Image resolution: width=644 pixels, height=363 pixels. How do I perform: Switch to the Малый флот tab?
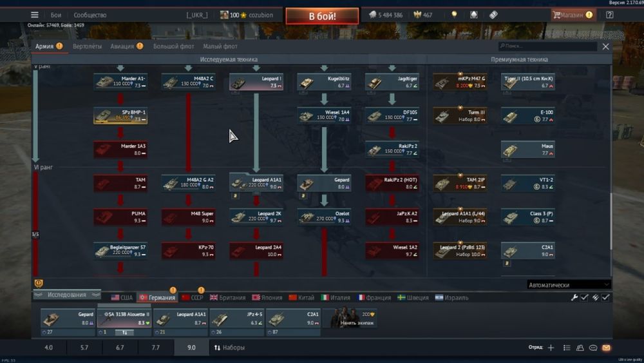[x=220, y=46]
